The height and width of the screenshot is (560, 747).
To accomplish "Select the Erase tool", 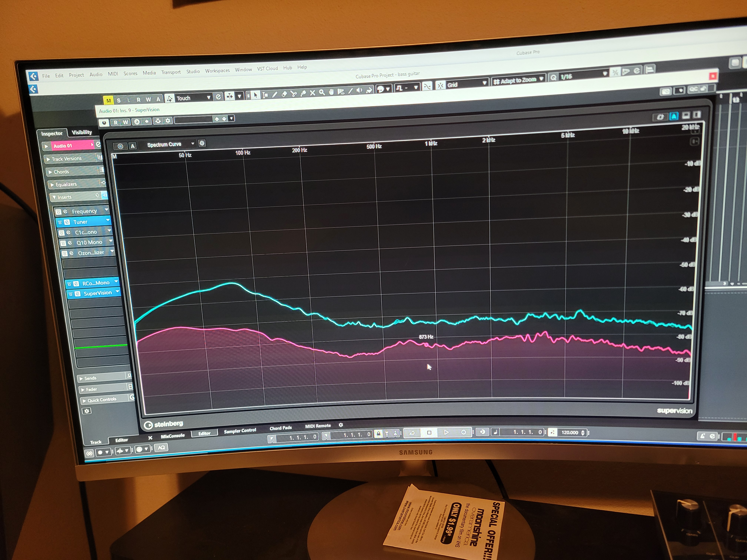I will [284, 94].
